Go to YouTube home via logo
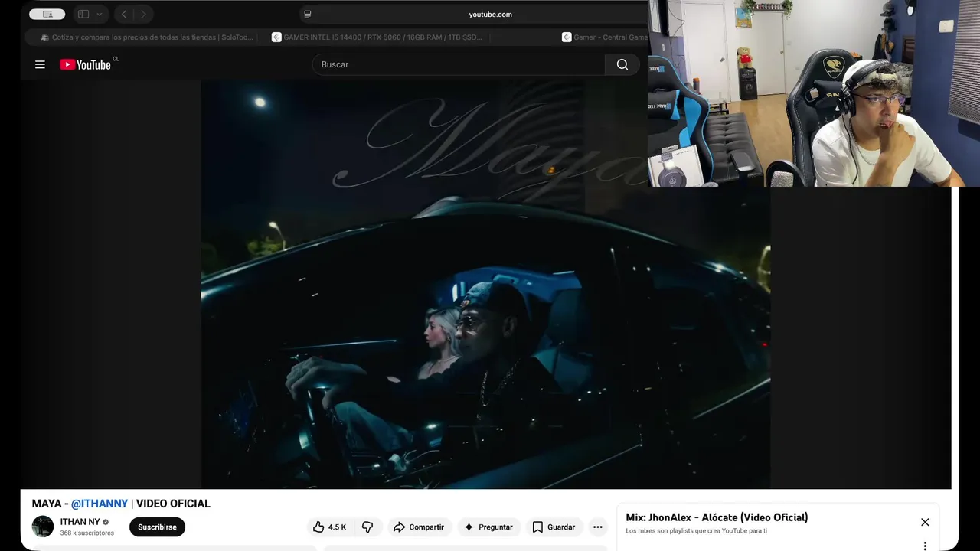This screenshot has height=551, width=980. [x=86, y=64]
